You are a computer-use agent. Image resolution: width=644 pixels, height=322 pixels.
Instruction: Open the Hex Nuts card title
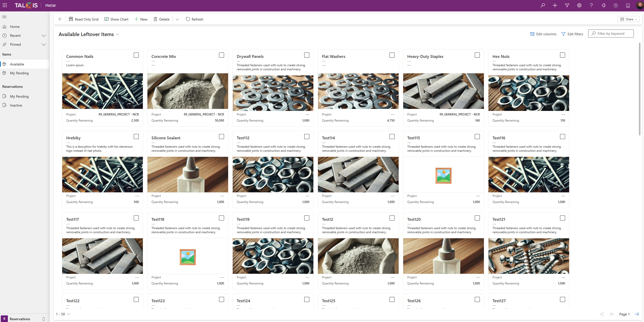pos(501,56)
